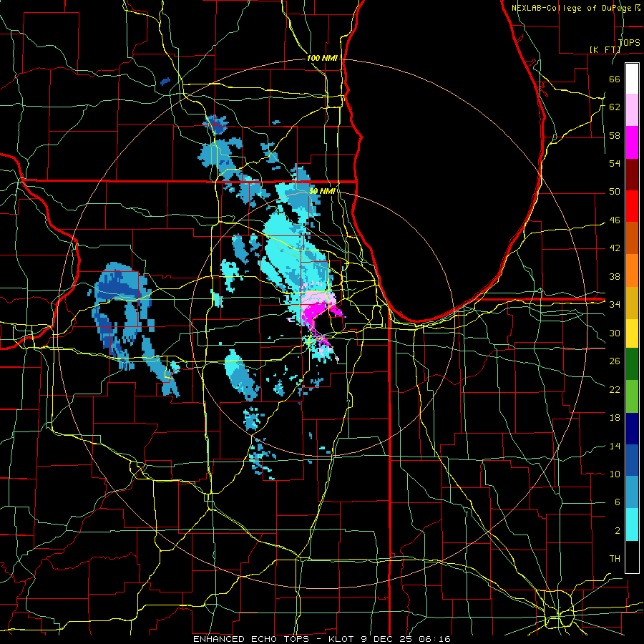The width and height of the screenshot is (644, 644).
Task: Click the 10 value in the legend
Action: pyautogui.click(x=615, y=474)
